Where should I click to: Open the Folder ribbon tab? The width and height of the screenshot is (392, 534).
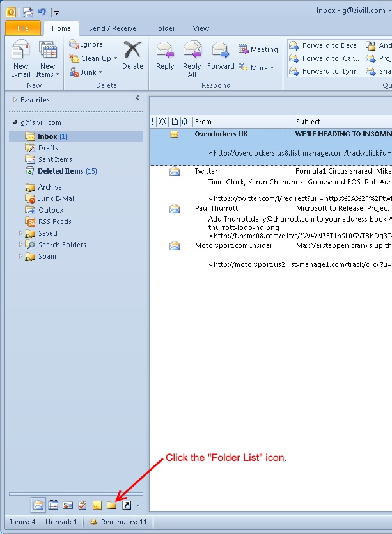[x=164, y=28]
